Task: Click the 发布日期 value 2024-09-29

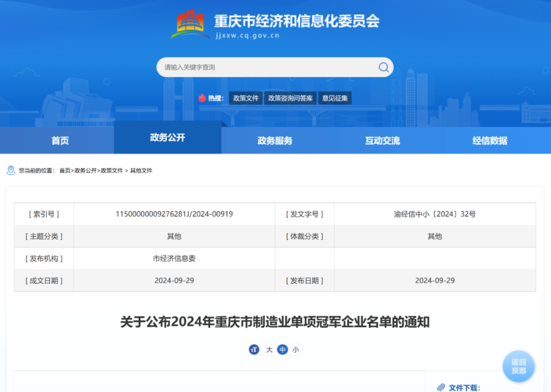Action: (435, 280)
